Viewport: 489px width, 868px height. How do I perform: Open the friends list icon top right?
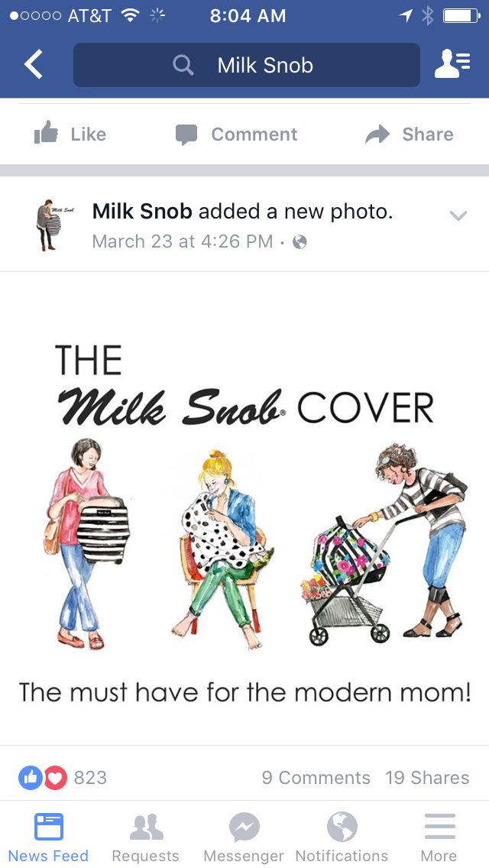click(x=452, y=64)
